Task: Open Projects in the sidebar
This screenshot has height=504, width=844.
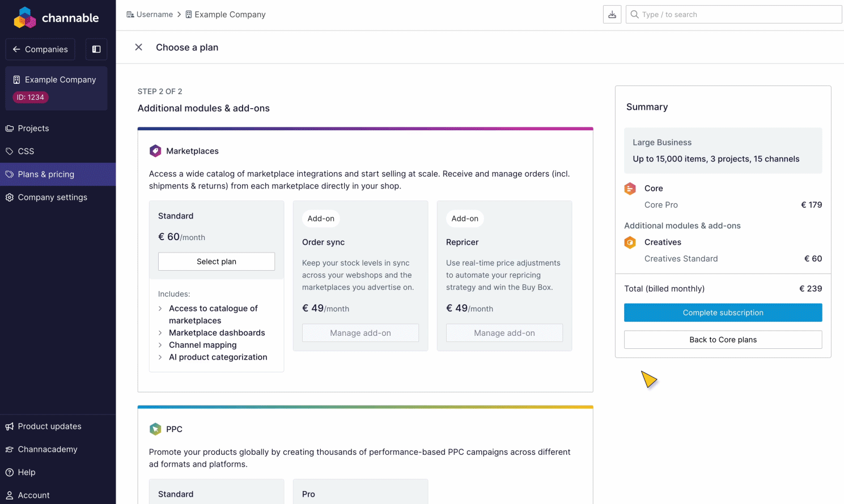Action: point(33,129)
